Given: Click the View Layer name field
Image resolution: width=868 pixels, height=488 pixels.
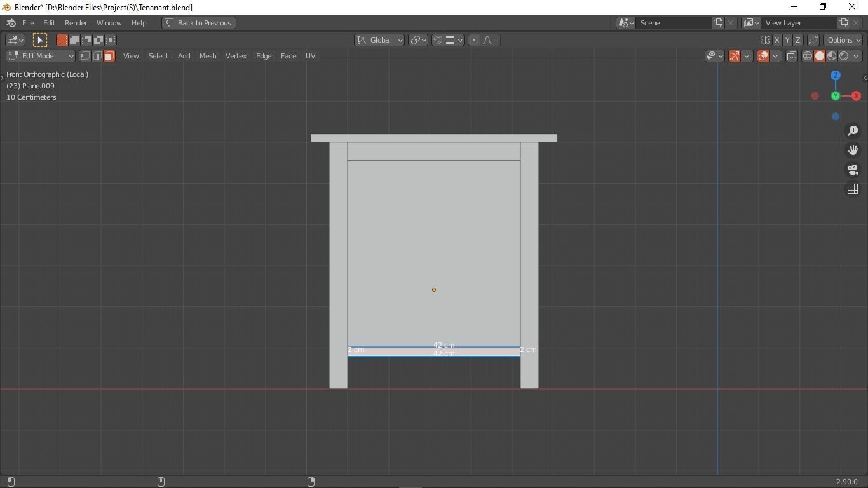Looking at the screenshot, I should pyautogui.click(x=799, y=23).
